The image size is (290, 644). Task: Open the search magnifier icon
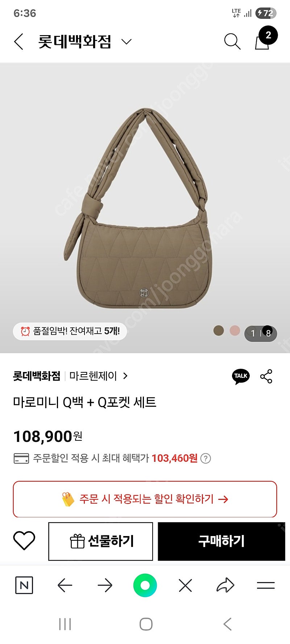tap(232, 42)
